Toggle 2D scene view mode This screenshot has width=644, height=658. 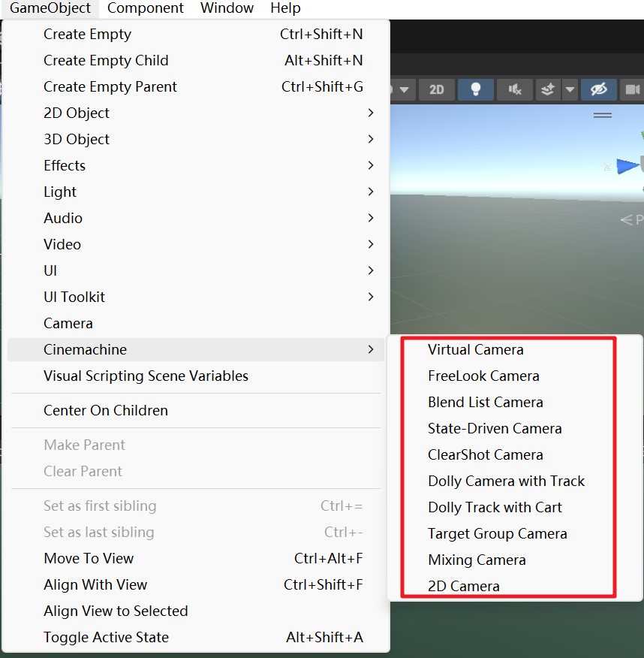click(x=436, y=89)
